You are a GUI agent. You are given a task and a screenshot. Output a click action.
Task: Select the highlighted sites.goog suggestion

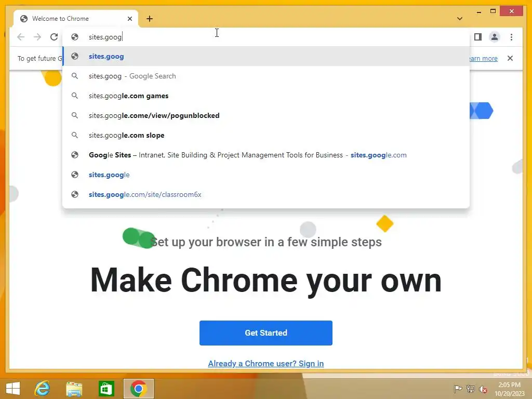[x=266, y=56]
